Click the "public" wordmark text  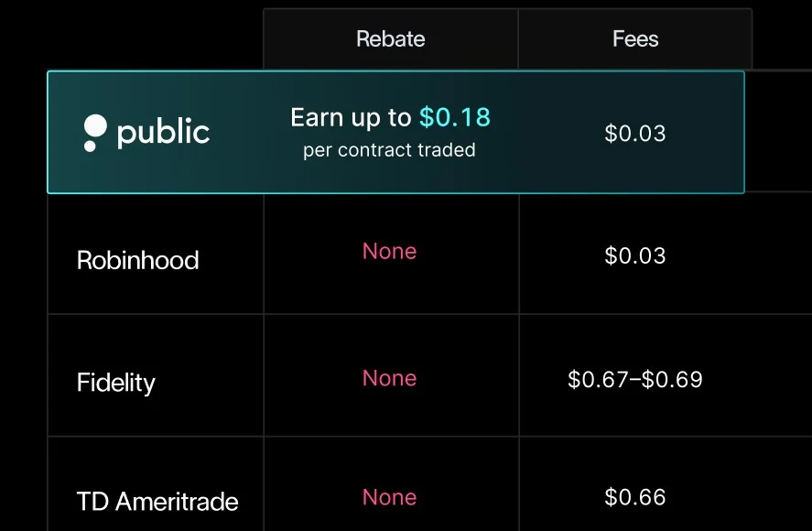[x=164, y=133]
